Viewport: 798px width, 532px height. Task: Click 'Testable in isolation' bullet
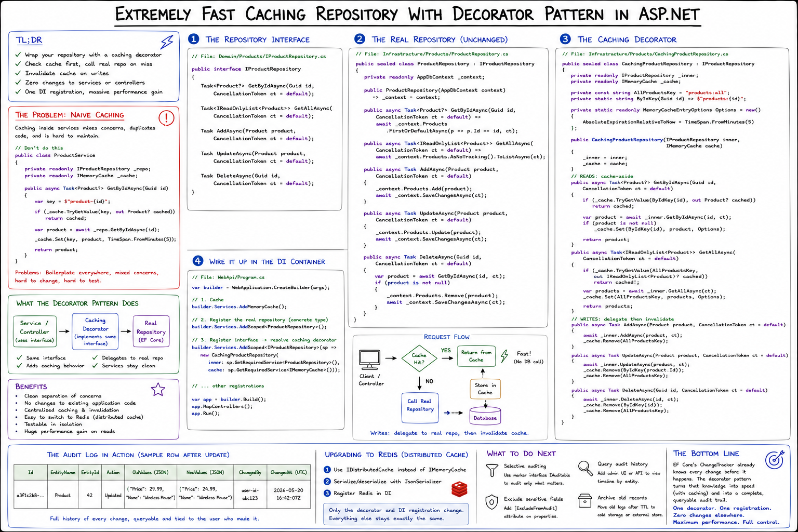(x=53, y=424)
